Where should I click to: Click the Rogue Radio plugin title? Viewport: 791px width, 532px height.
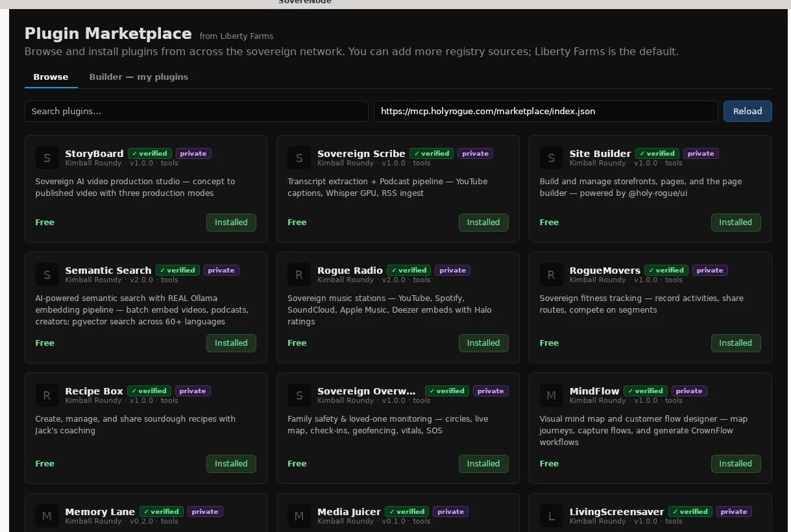click(x=350, y=271)
